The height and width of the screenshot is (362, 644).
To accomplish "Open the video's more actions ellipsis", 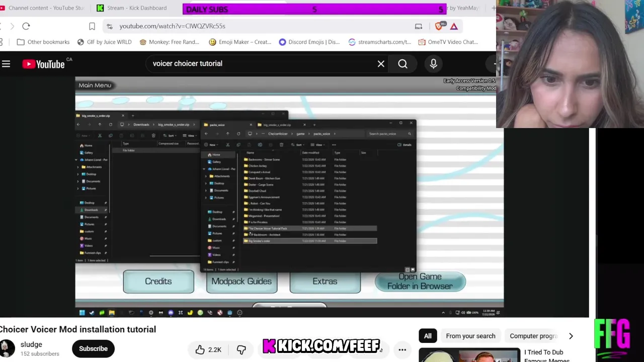I will tap(403, 350).
